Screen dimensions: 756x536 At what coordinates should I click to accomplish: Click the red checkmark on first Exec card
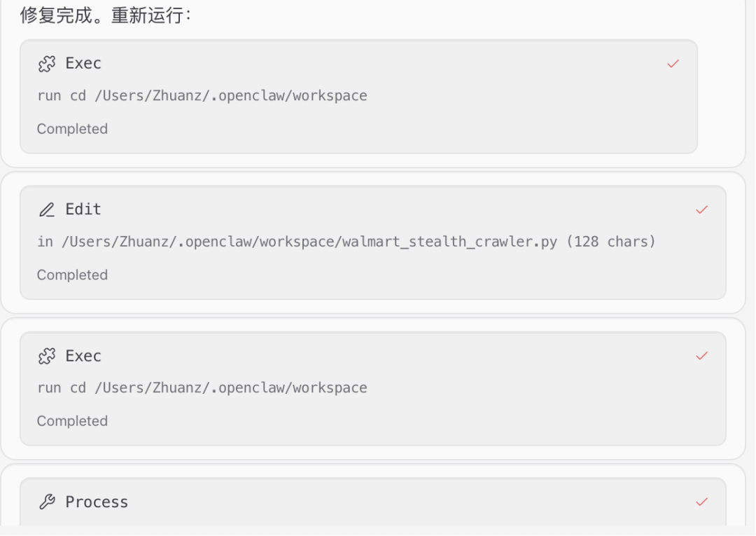coord(673,64)
